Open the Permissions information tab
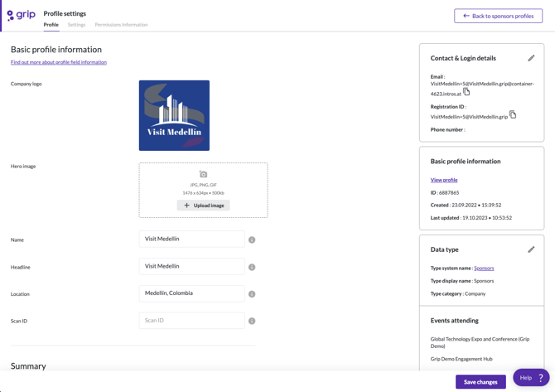This screenshot has width=555, height=392. click(121, 25)
